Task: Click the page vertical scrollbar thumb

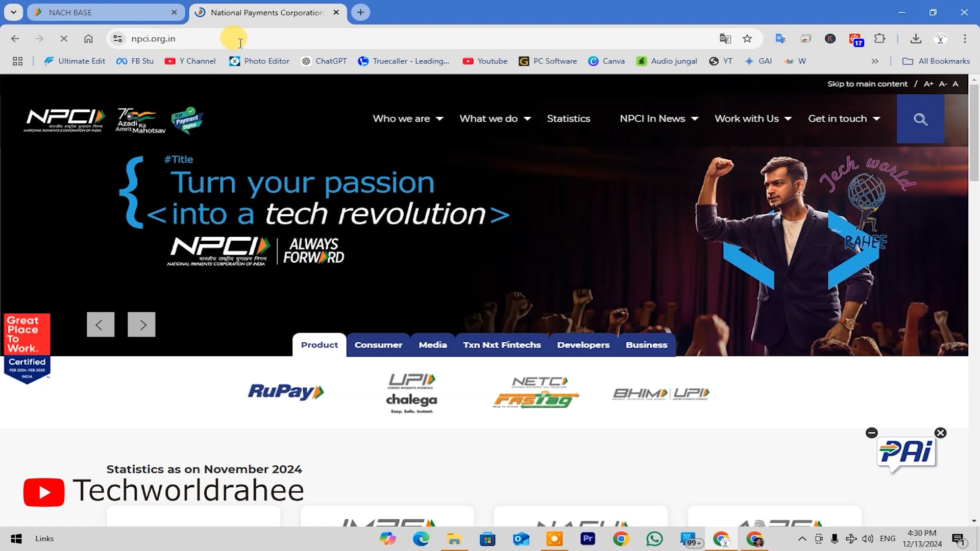Action: click(x=974, y=133)
